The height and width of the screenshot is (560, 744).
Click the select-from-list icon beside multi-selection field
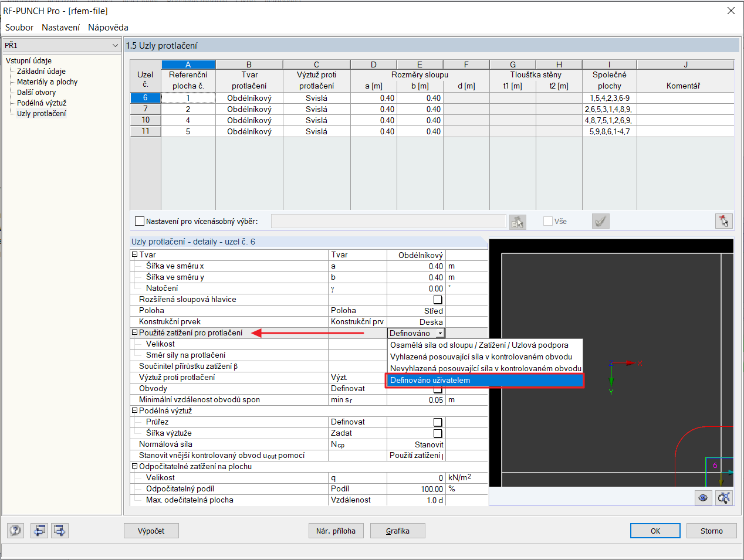[518, 222]
